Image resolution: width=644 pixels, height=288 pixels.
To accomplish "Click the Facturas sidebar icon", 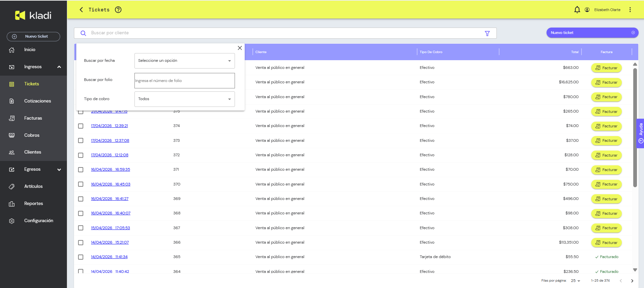I will point(12,118).
